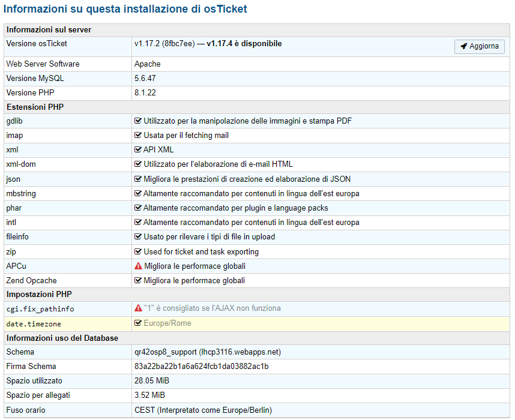Viewport: 515px width, 420px height.
Task: Click the check icon in zip row
Action: 138,252
